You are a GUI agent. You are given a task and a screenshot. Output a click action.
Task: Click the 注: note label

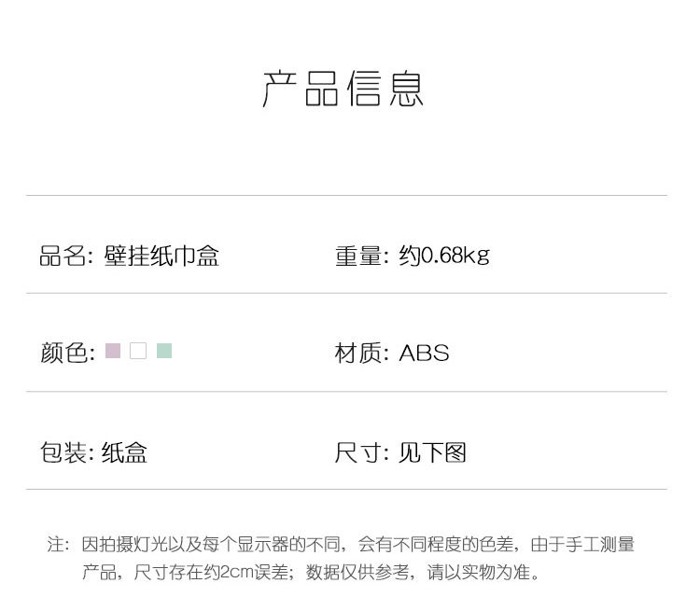pyautogui.click(x=58, y=544)
